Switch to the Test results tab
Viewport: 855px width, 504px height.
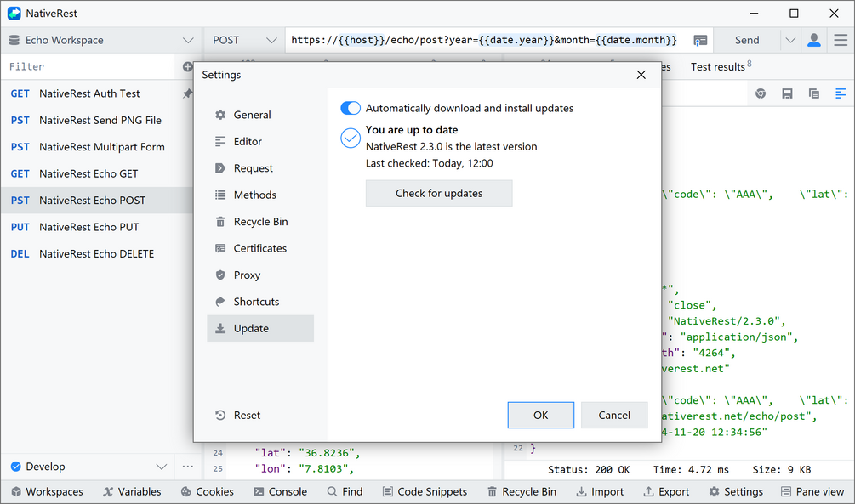(721, 66)
